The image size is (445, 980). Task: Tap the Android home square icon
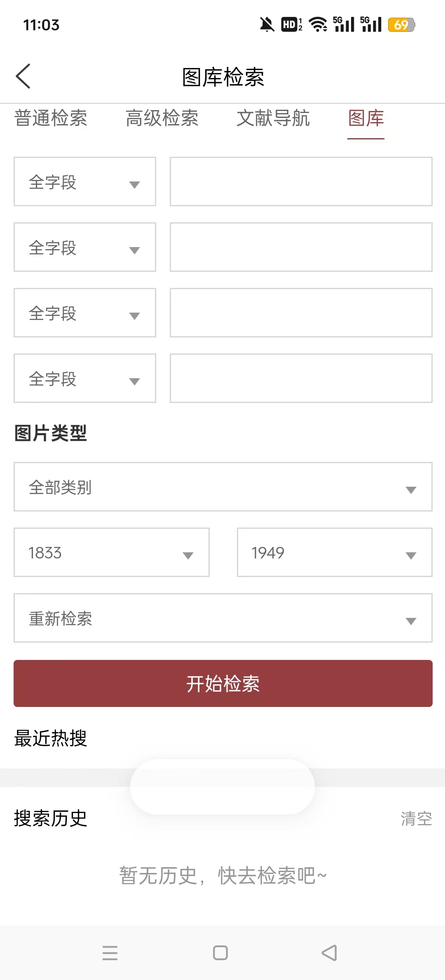pos(220,953)
